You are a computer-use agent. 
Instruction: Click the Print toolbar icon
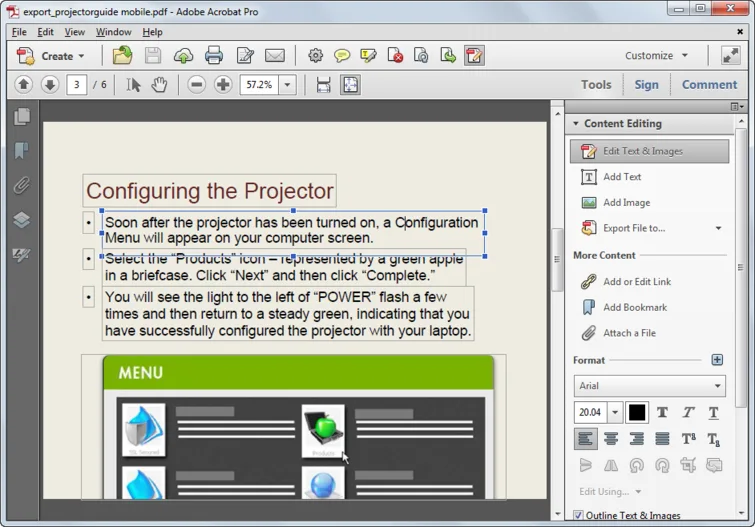[x=214, y=55]
